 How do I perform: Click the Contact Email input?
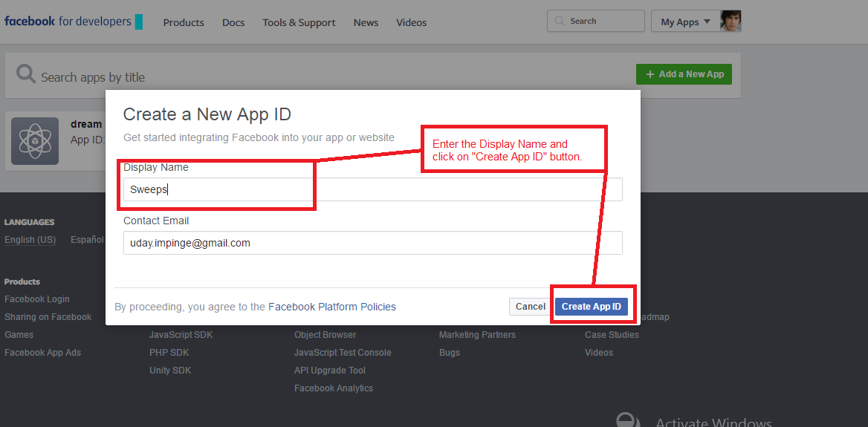click(x=372, y=243)
